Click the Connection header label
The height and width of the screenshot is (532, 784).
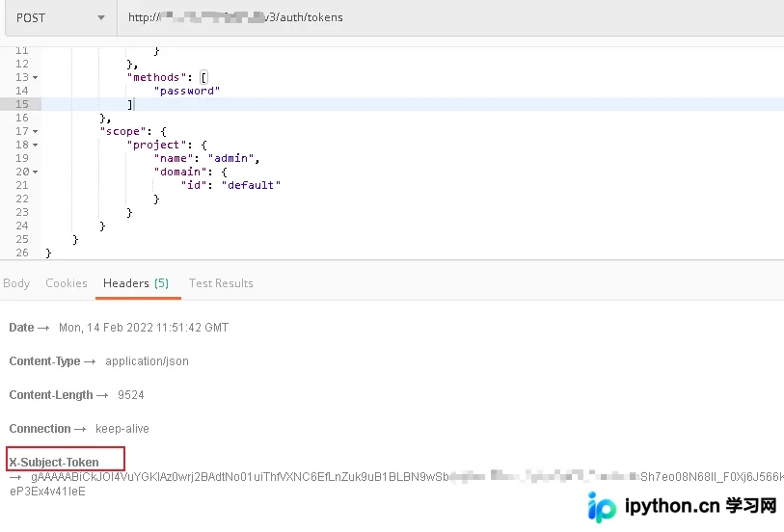point(40,429)
